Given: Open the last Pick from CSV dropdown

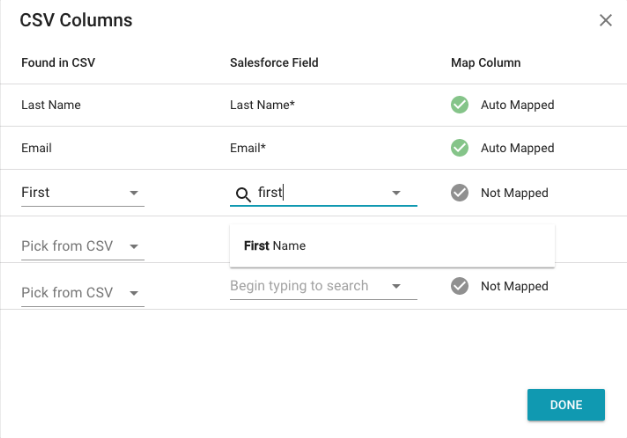Looking at the screenshot, I should (134, 293).
